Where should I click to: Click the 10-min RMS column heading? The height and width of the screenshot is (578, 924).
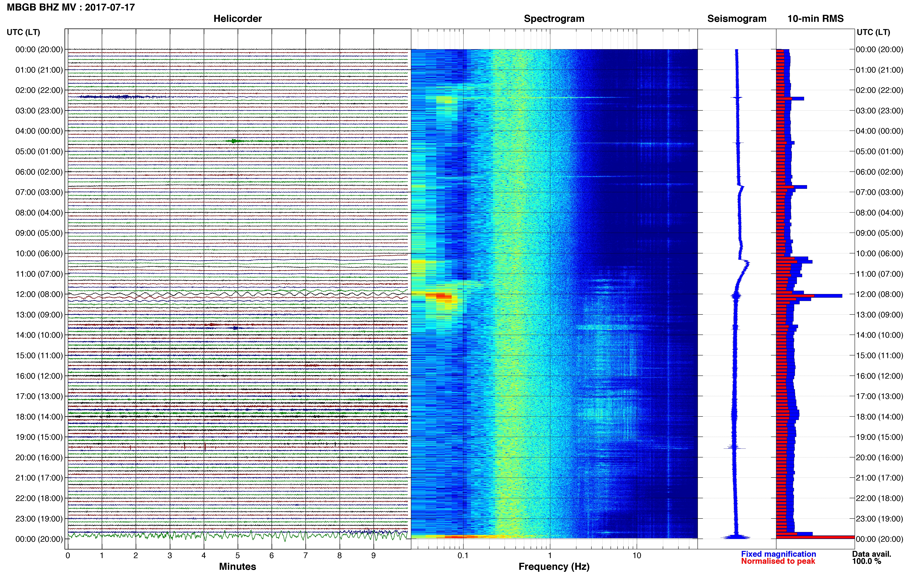(816, 19)
